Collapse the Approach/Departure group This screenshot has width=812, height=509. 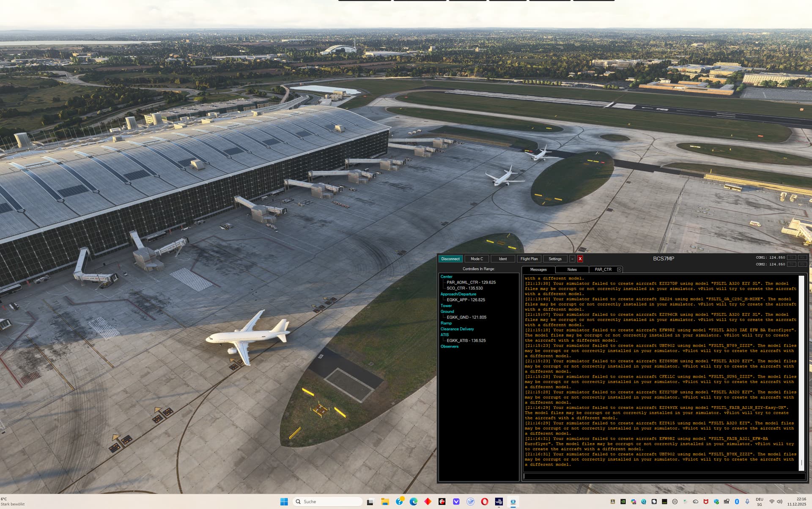point(458,294)
